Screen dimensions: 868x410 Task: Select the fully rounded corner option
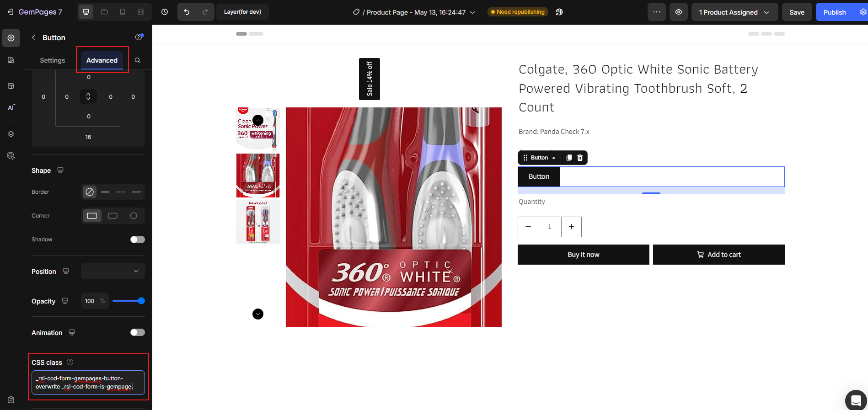pyautogui.click(x=134, y=216)
